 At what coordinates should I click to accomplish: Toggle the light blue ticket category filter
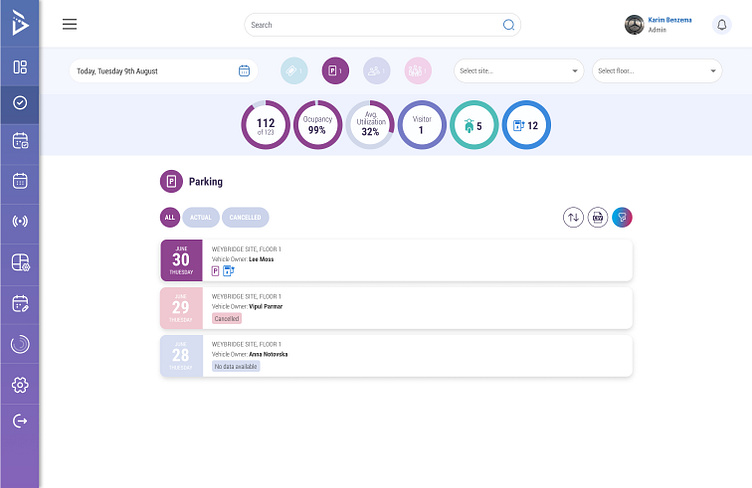pos(294,71)
